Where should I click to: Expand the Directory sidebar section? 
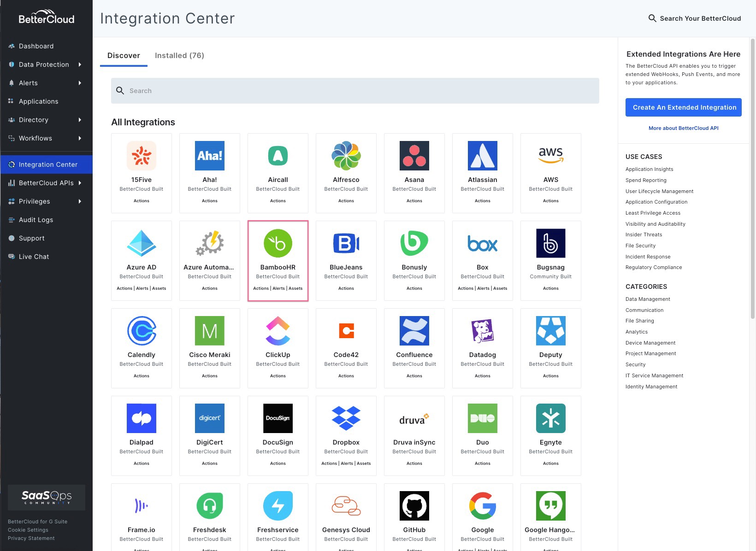click(x=34, y=120)
